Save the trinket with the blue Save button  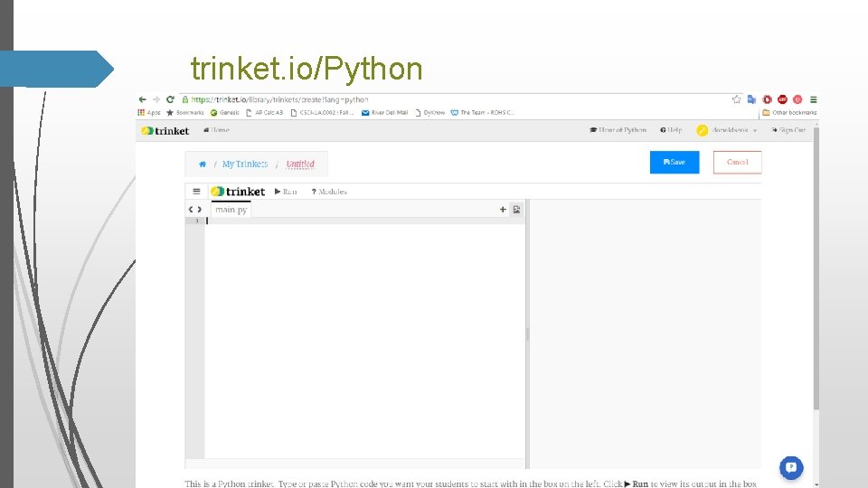click(675, 162)
